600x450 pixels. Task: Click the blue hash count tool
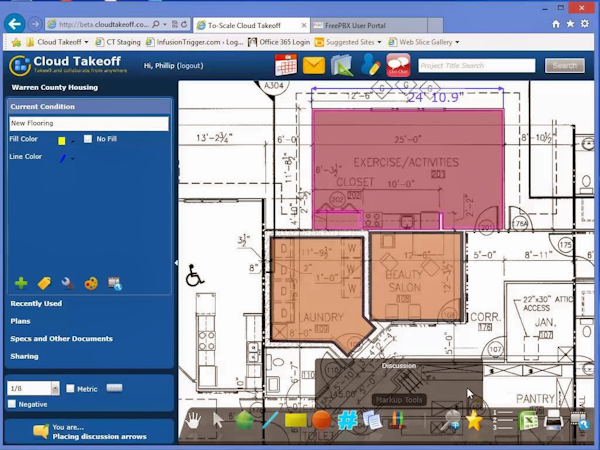347,421
